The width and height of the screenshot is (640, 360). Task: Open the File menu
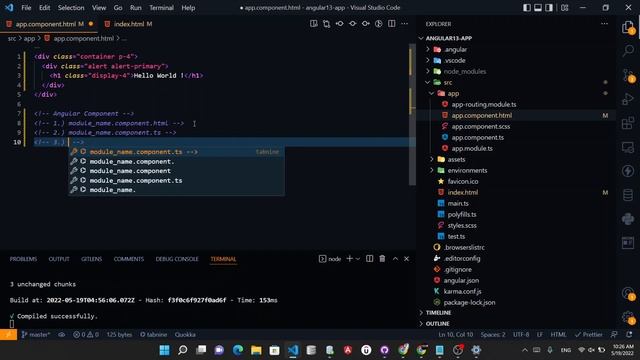[x=26, y=8]
